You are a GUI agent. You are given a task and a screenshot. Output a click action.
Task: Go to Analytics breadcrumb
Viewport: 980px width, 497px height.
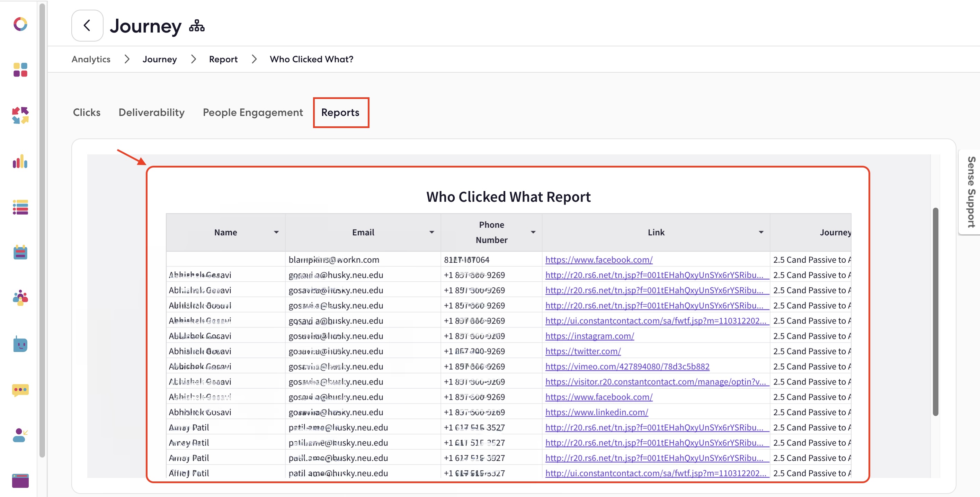tap(91, 59)
